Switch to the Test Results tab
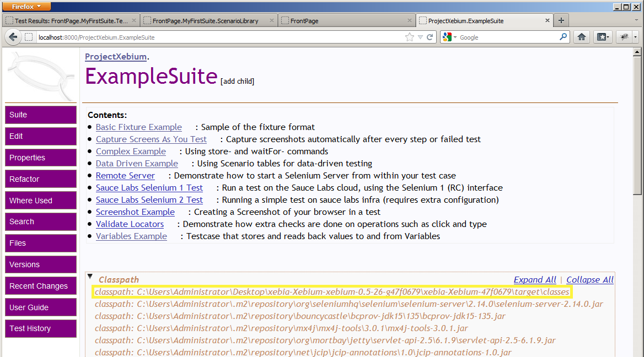Viewport: 644px width, 357px height. click(71, 20)
